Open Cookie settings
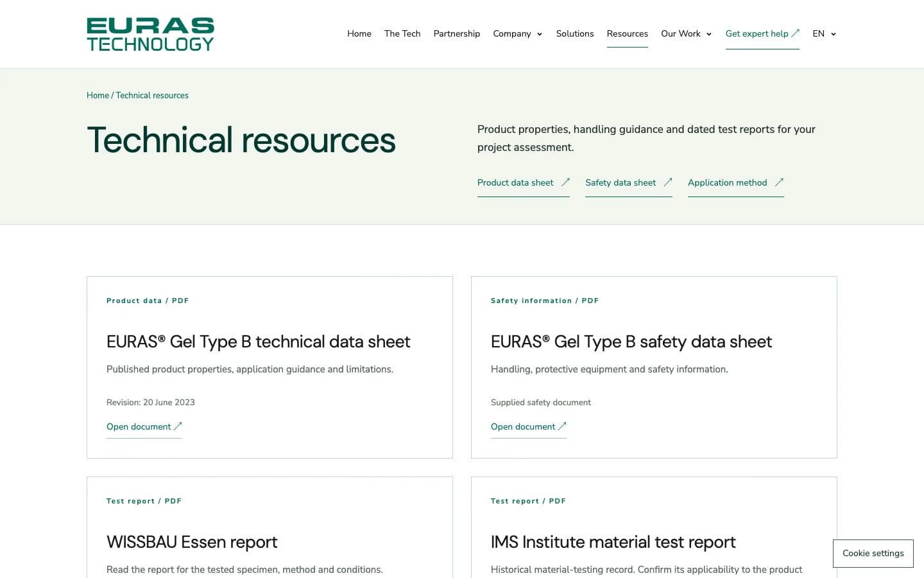The height and width of the screenshot is (578, 924). tap(873, 554)
